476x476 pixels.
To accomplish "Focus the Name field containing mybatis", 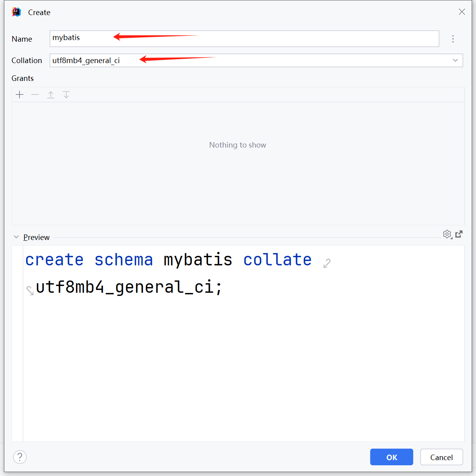I will [244, 38].
